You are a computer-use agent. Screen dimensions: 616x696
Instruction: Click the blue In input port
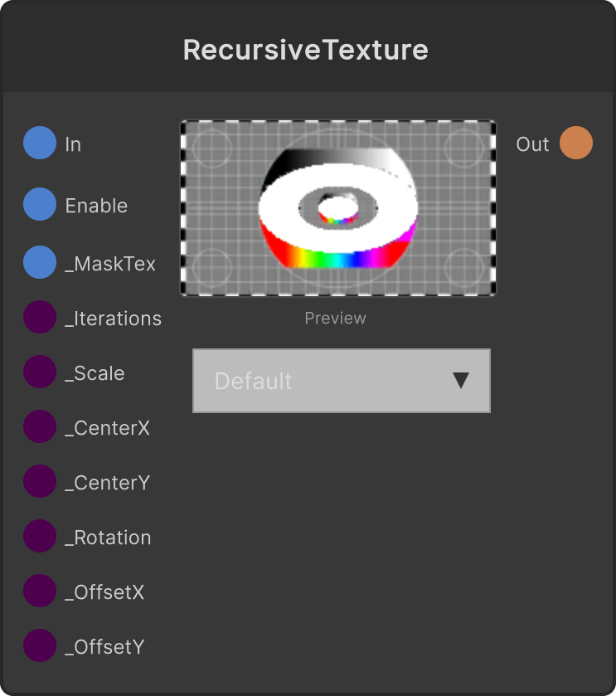tap(40, 143)
